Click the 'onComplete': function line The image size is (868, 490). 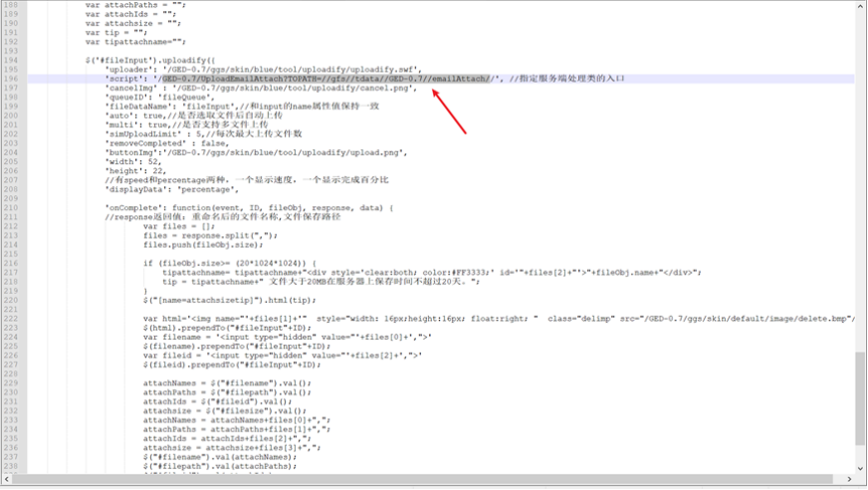click(x=249, y=207)
